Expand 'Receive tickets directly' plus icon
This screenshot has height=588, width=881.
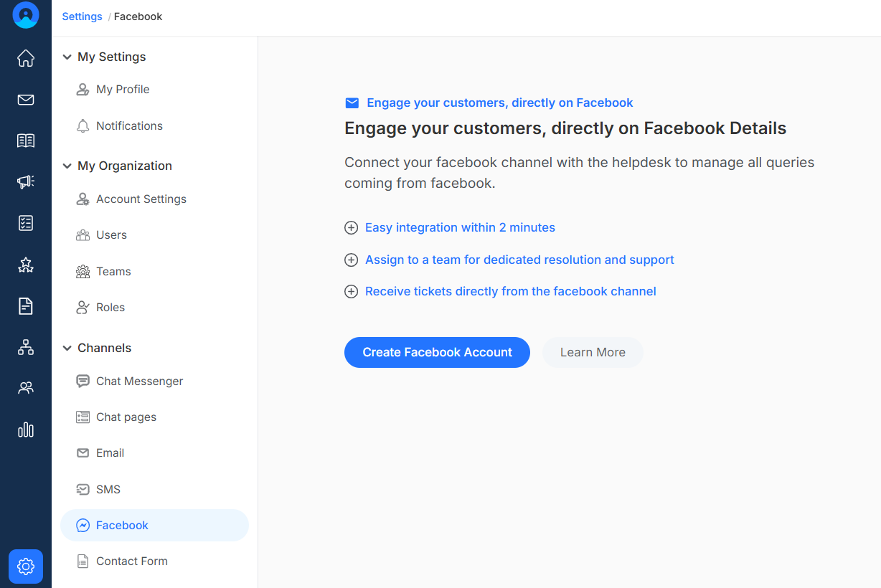pos(352,292)
